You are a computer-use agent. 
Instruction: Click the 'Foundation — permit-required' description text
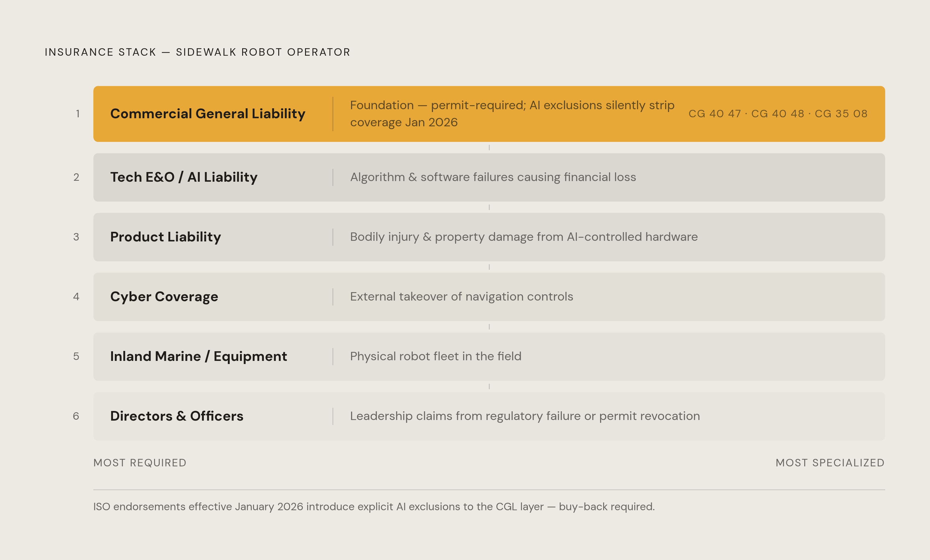point(512,114)
